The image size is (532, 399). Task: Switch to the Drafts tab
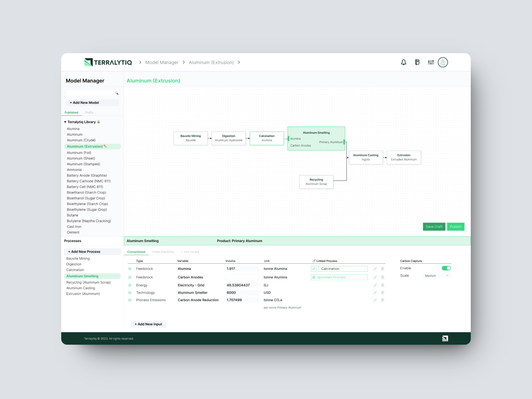coord(89,112)
